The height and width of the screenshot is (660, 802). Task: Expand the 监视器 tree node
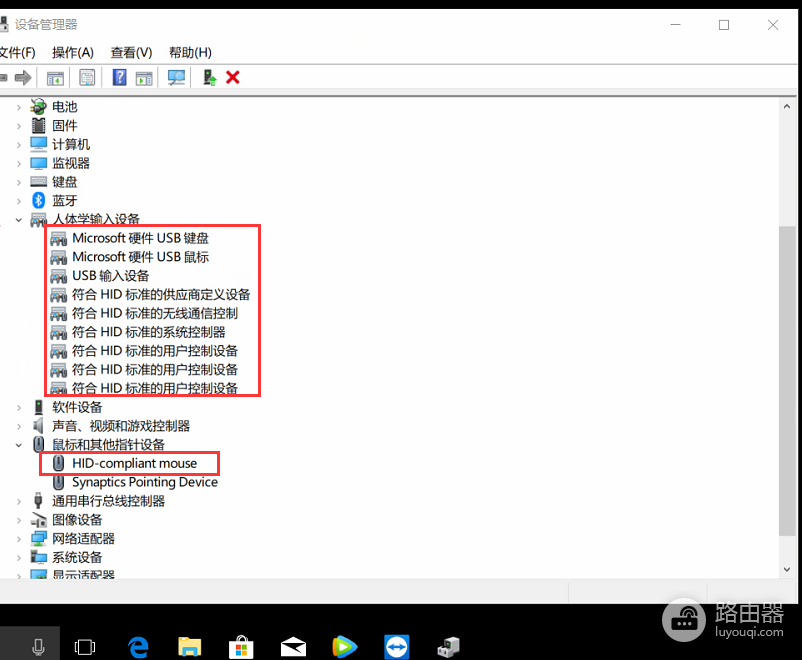[x=19, y=164]
